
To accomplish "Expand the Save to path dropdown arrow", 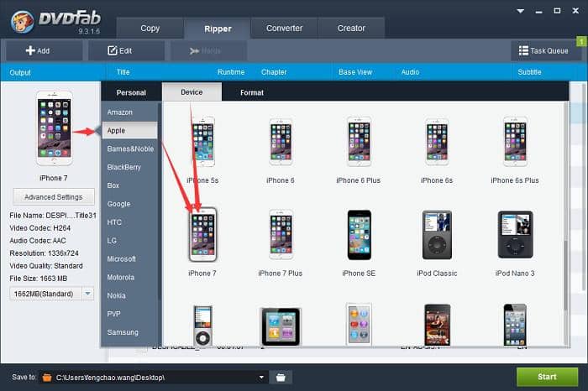I will tap(261, 377).
